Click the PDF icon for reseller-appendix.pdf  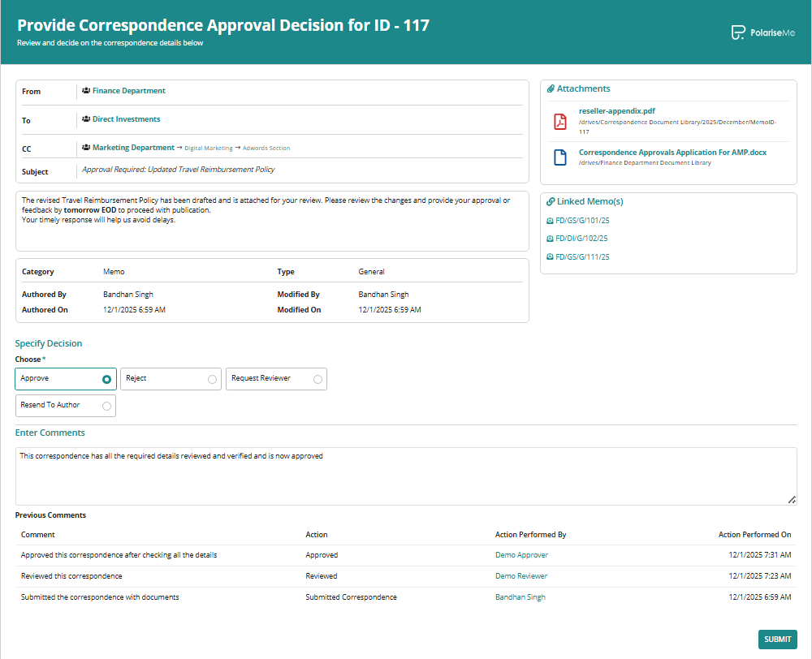point(559,122)
